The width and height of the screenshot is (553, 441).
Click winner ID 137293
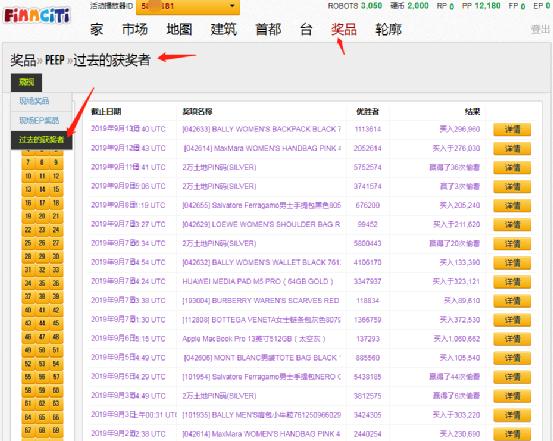click(368, 339)
